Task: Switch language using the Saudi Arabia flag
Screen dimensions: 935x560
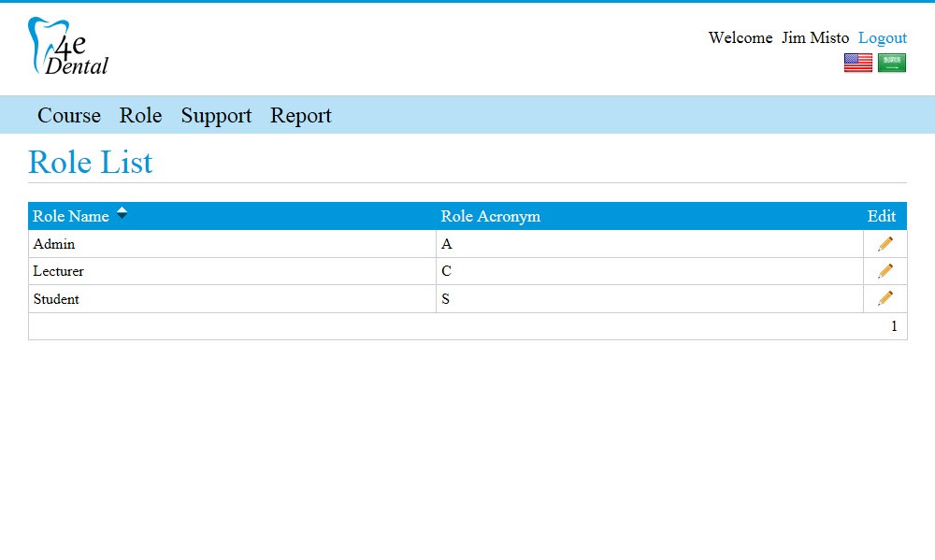Action: 891,63
